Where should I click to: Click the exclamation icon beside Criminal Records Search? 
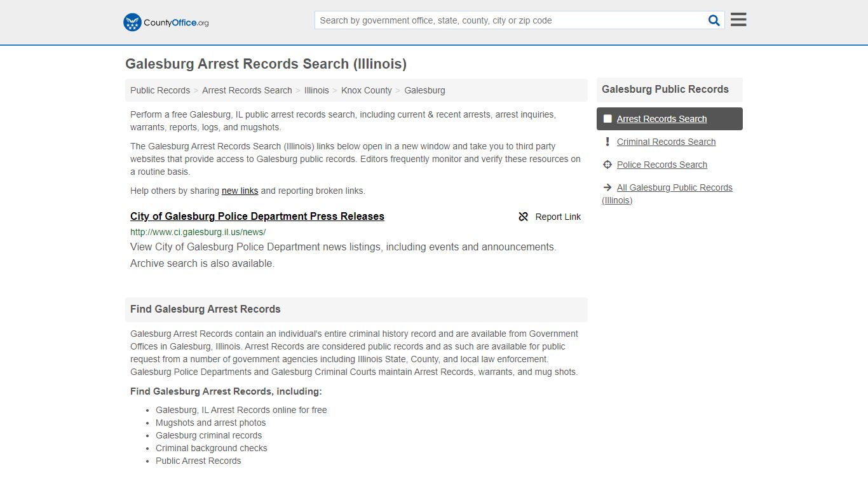607,142
